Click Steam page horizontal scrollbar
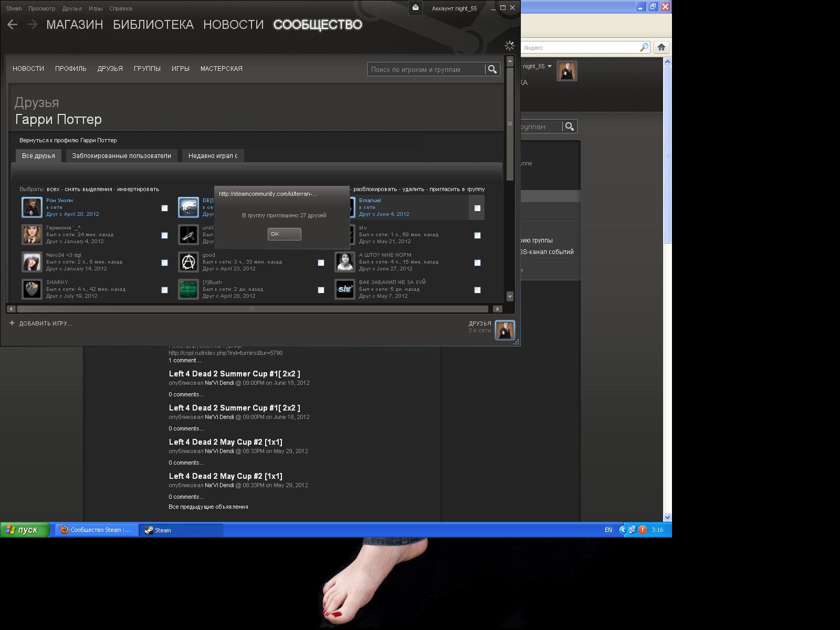This screenshot has width=840, height=630. 251,309
